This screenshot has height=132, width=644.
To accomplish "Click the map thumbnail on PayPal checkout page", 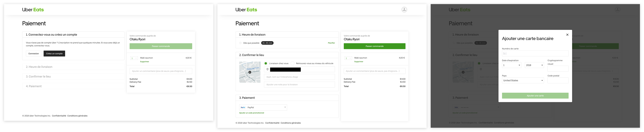I will click(250, 72).
